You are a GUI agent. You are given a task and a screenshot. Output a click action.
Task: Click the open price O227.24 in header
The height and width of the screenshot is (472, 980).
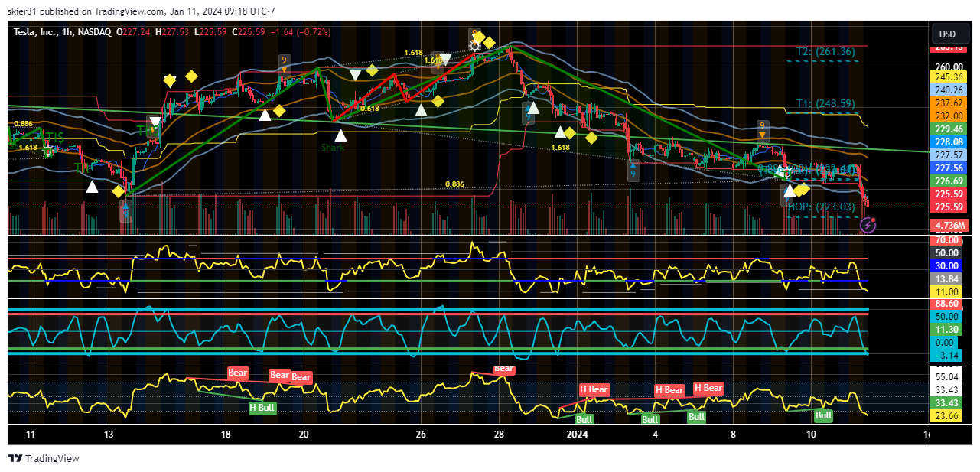(132, 32)
